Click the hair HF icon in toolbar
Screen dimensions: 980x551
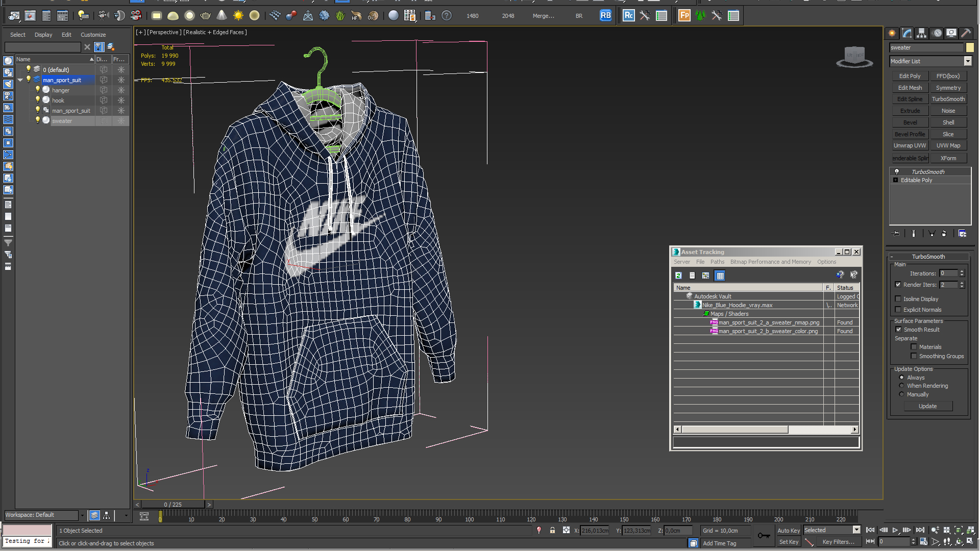pyautogui.click(x=356, y=16)
